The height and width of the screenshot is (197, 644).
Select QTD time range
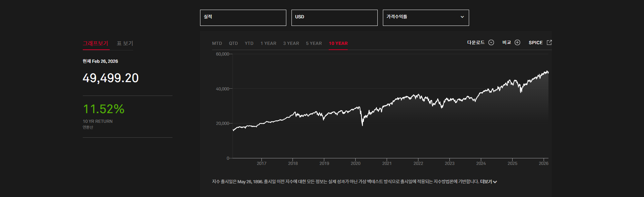pyautogui.click(x=234, y=43)
